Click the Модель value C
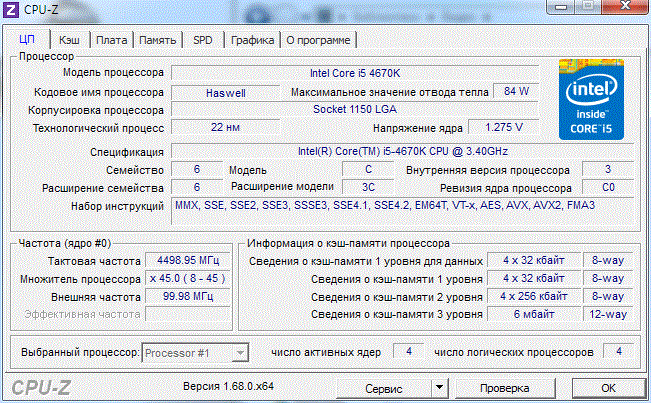 [x=368, y=169]
